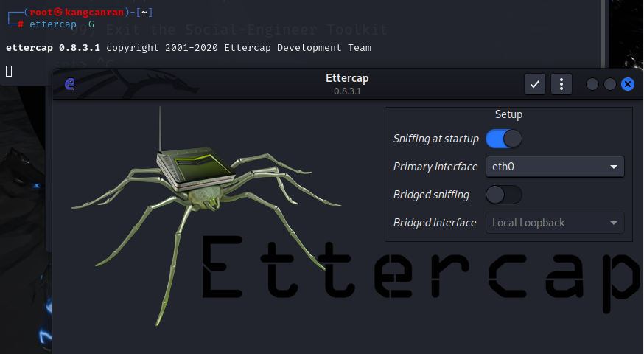Image resolution: width=644 pixels, height=354 pixels.
Task: Click the ettercap -G command in terminal
Action: pos(62,24)
